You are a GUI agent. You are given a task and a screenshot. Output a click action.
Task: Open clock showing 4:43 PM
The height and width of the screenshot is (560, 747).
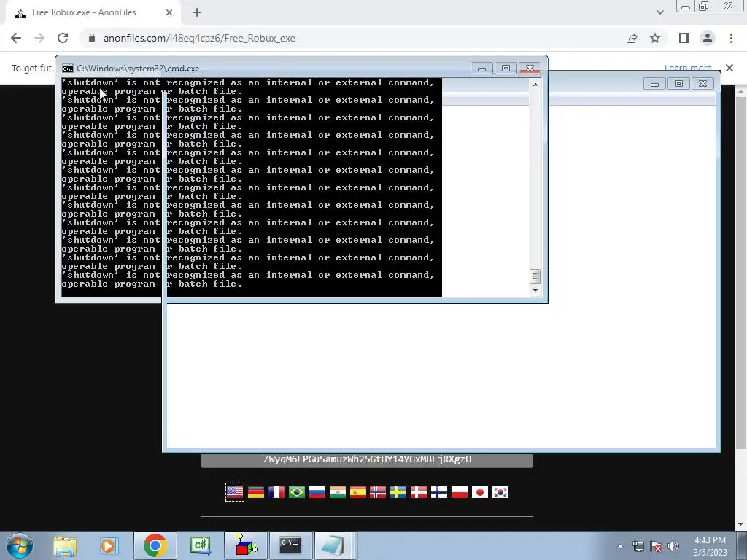(710, 546)
